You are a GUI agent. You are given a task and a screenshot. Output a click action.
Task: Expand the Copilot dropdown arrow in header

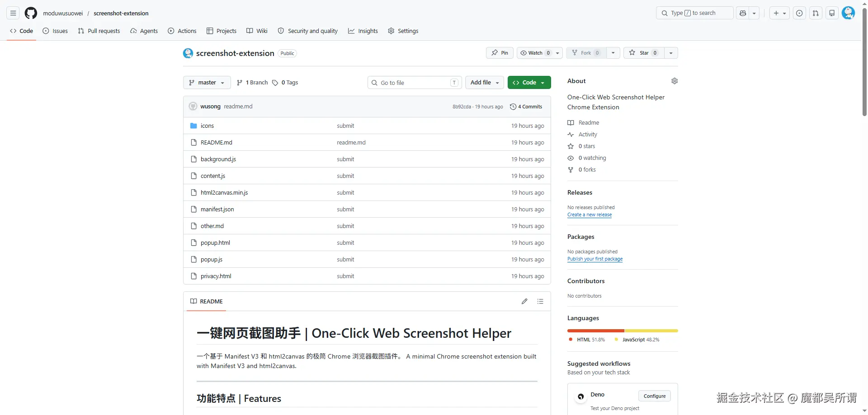tap(754, 13)
